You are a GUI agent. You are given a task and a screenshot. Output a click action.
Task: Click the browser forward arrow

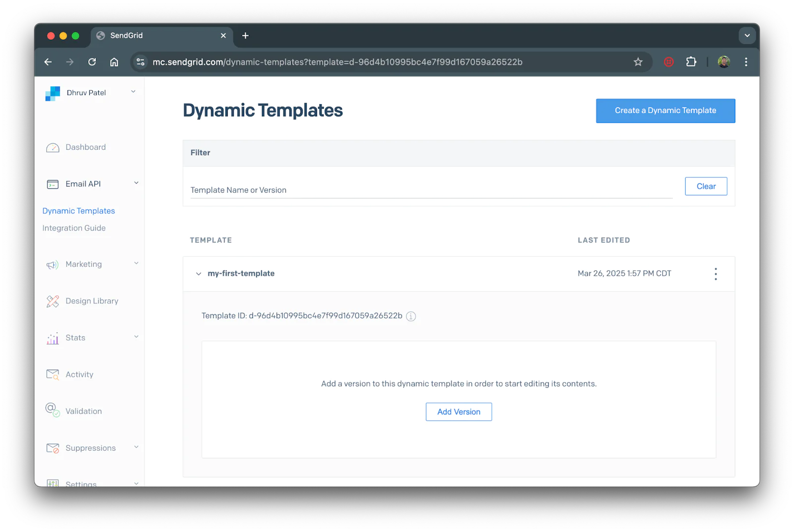pyautogui.click(x=70, y=62)
